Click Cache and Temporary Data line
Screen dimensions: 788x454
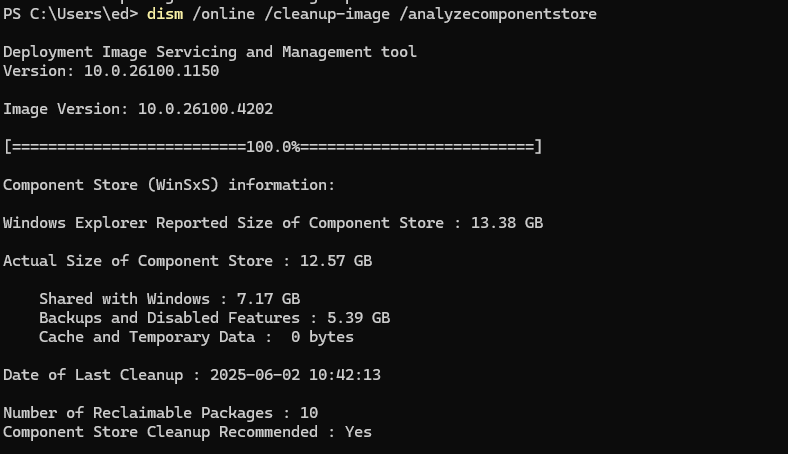click(x=196, y=337)
